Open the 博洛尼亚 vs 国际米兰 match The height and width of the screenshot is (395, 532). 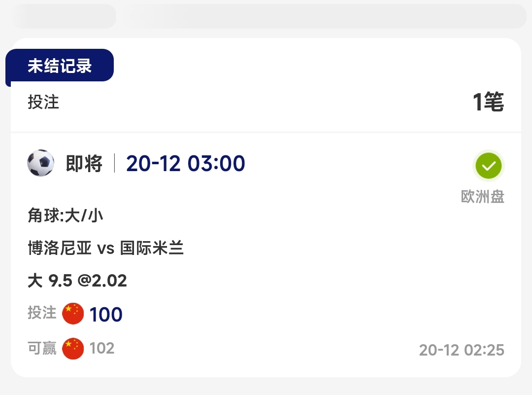[x=106, y=248]
